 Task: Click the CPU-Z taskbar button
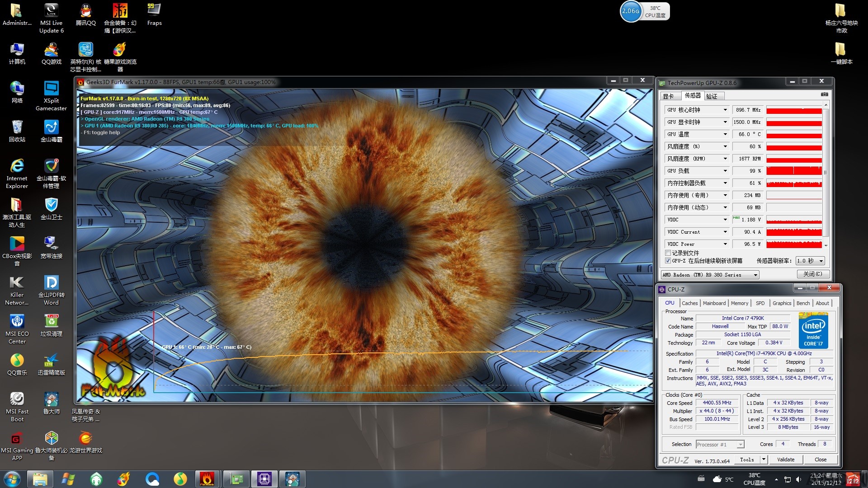click(264, 479)
